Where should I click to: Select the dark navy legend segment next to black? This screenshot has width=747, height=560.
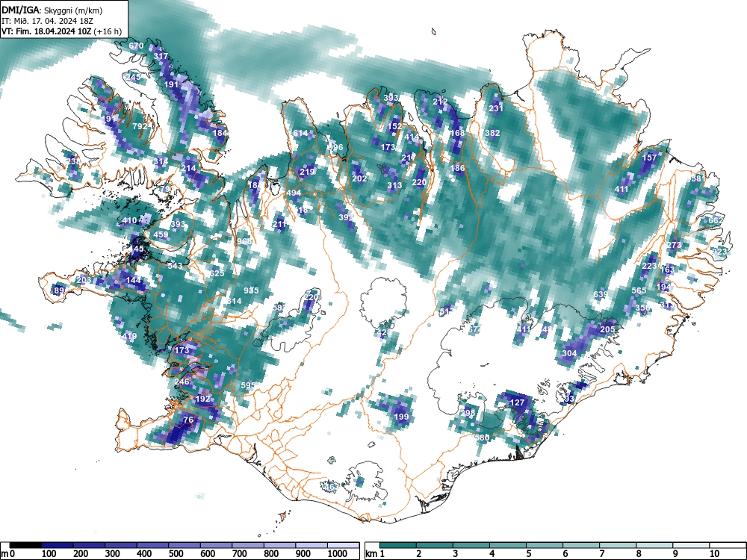tap(58, 545)
